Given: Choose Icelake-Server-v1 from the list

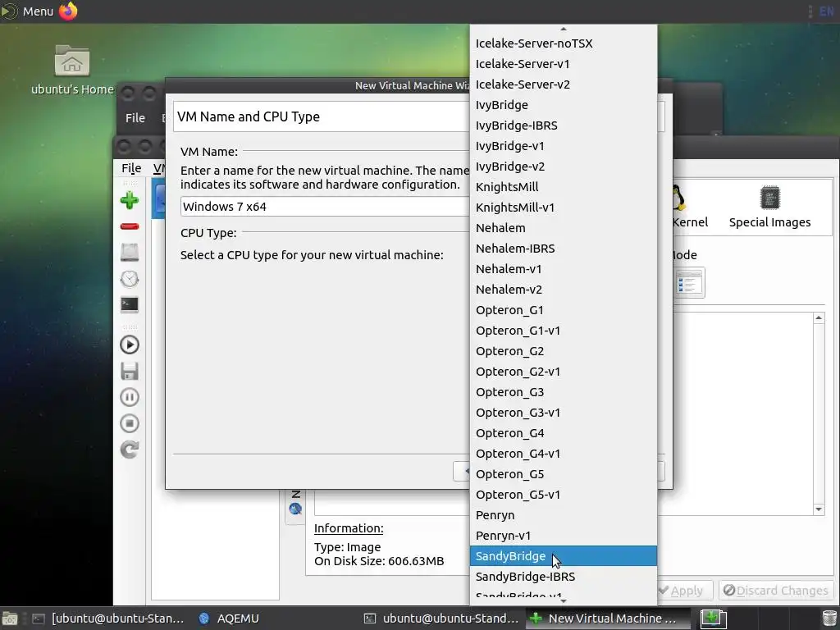Looking at the screenshot, I should coord(563,64).
